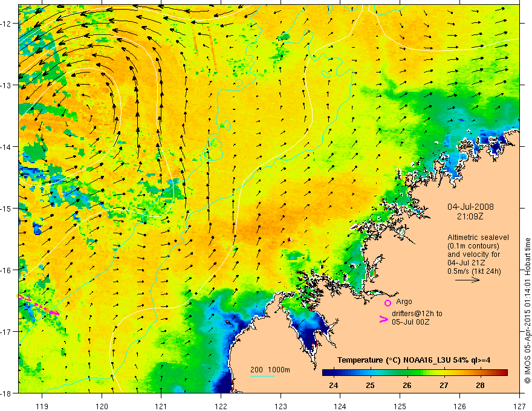Click the 119 longitude axis label

click(42, 406)
